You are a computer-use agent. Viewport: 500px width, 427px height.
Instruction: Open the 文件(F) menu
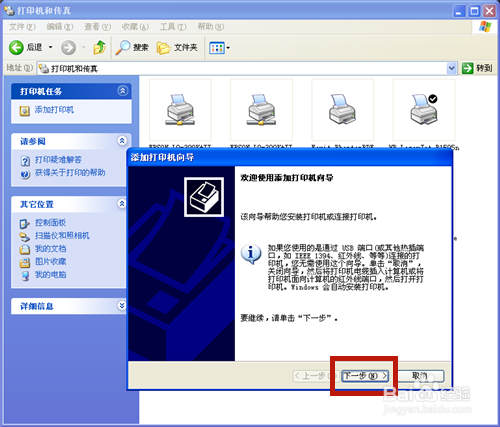tap(22, 27)
